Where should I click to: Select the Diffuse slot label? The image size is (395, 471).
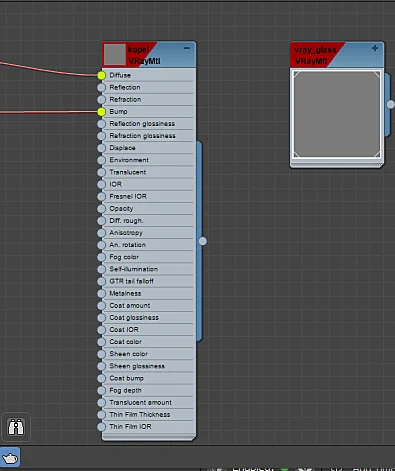120,75
